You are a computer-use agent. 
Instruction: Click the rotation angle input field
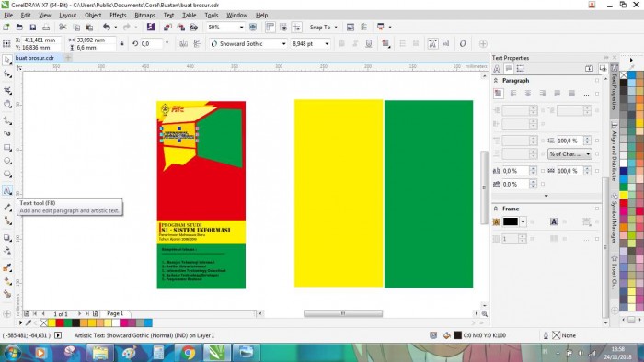coord(151,43)
